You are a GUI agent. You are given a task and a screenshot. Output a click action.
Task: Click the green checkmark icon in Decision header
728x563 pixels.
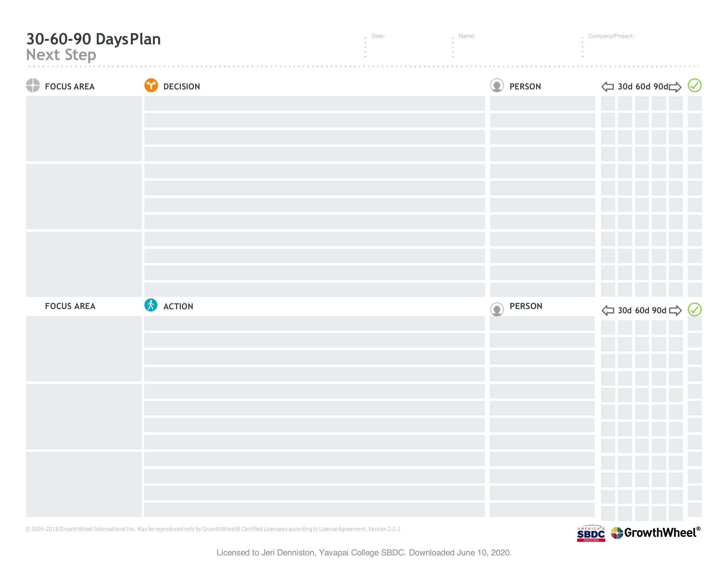pyautogui.click(x=695, y=85)
